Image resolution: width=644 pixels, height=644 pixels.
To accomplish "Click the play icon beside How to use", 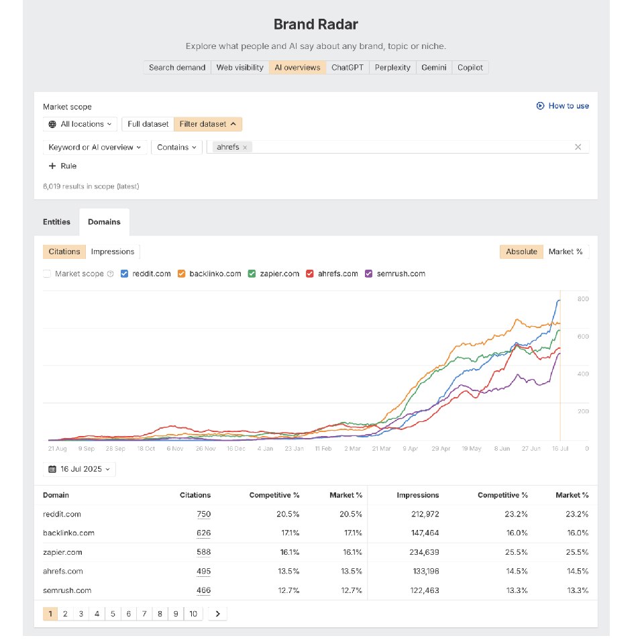I will 540,105.
